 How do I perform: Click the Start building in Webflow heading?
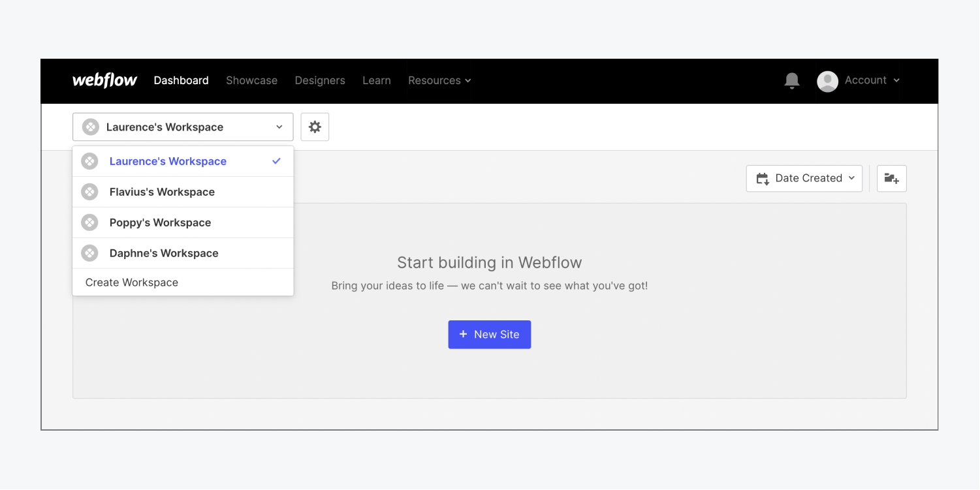[490, 262]
